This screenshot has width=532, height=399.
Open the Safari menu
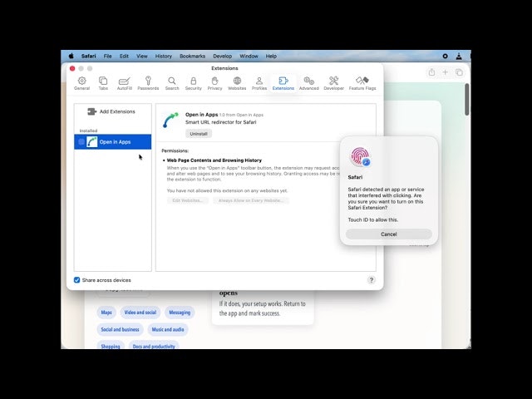tap(89, 56)
